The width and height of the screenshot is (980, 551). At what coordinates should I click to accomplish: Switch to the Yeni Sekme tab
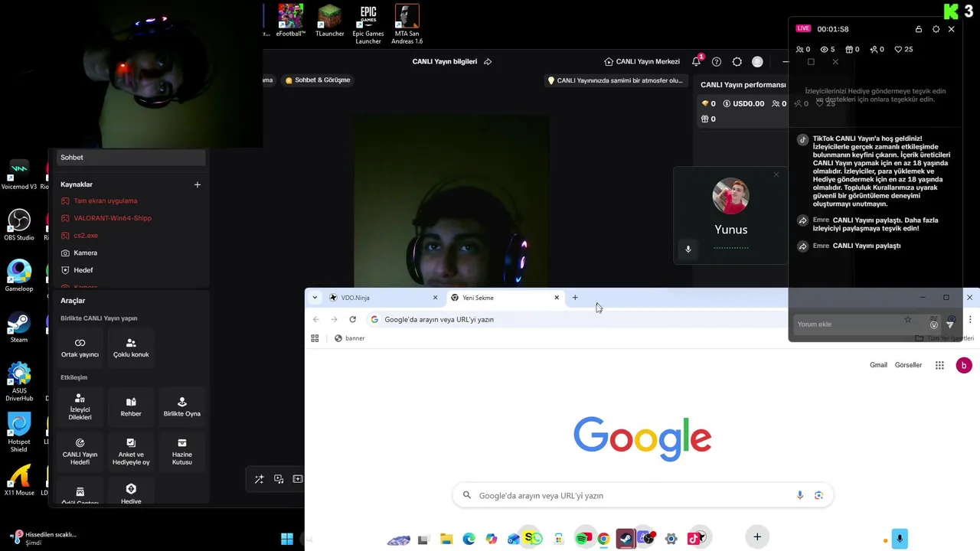pyautogui.click(x=504, y=298)
